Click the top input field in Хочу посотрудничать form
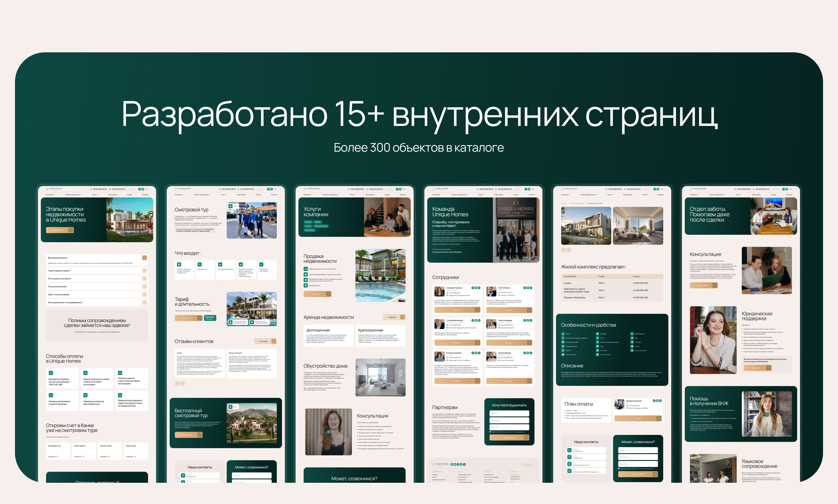Viewport: 838px width, 504px height. pos(509,413)
